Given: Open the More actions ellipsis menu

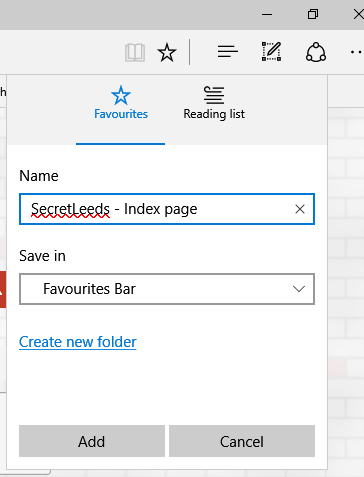Looking at the screenshot, I should point(357,52).
